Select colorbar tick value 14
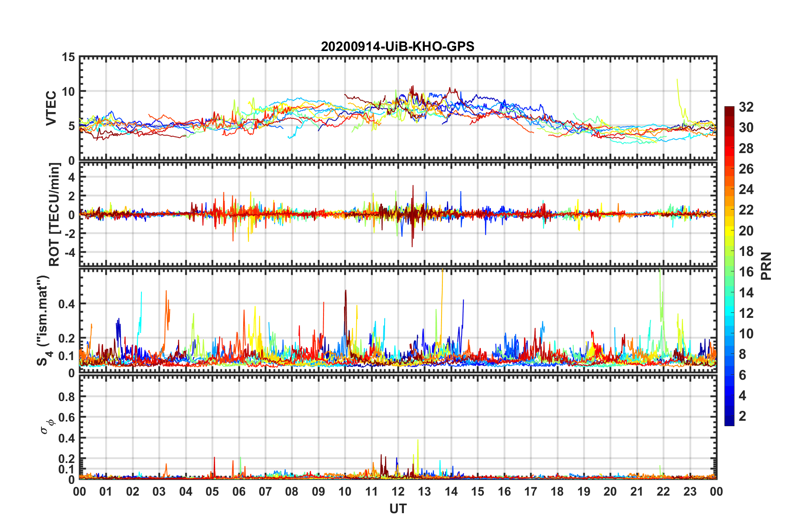This screenshot has width=796, height=532. click(746, 293)
